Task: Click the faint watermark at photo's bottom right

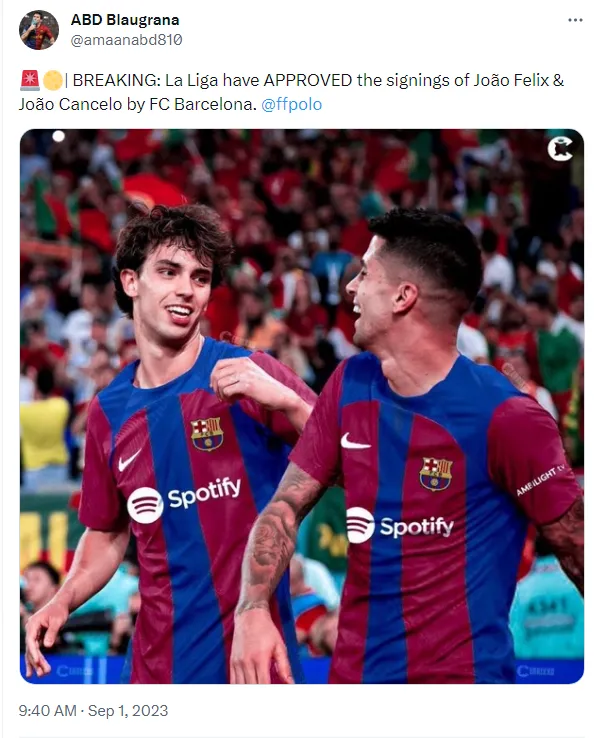Action: 535,671
